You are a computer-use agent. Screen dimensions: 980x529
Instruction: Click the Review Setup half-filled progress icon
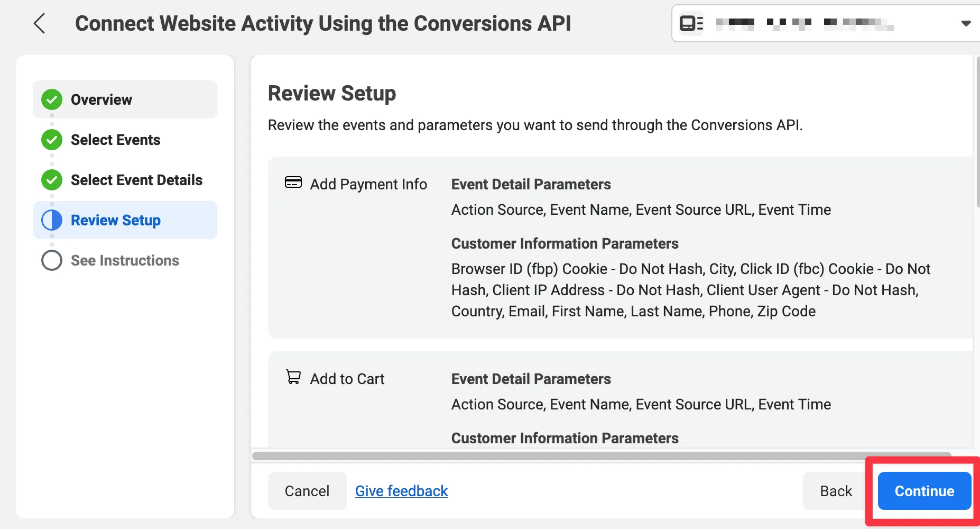52,220
